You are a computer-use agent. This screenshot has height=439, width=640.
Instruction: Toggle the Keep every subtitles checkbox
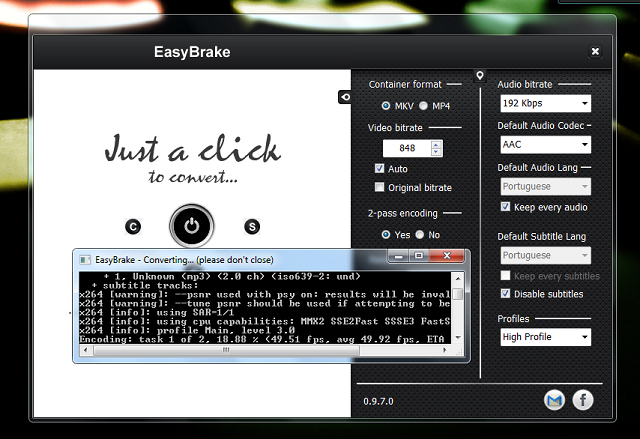(505, 275)
